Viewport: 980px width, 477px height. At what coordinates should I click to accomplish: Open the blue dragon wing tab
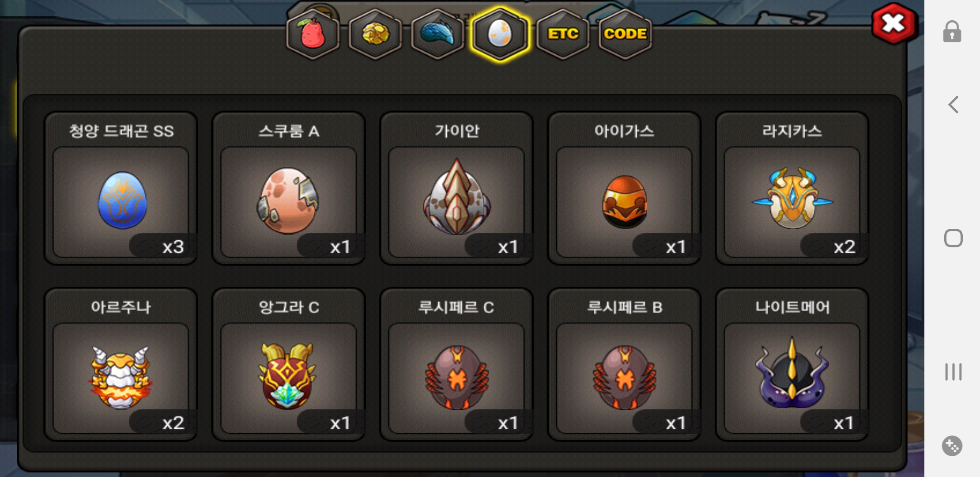click(437, 34)
